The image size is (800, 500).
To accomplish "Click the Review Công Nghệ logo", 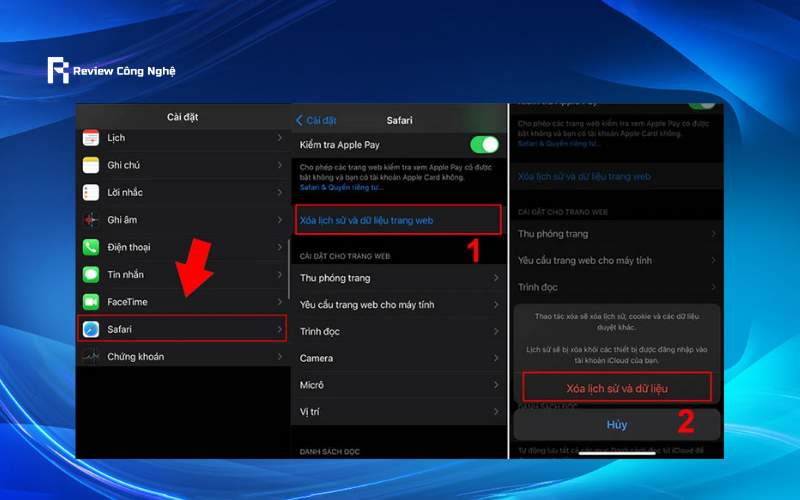I will point(111,70).
